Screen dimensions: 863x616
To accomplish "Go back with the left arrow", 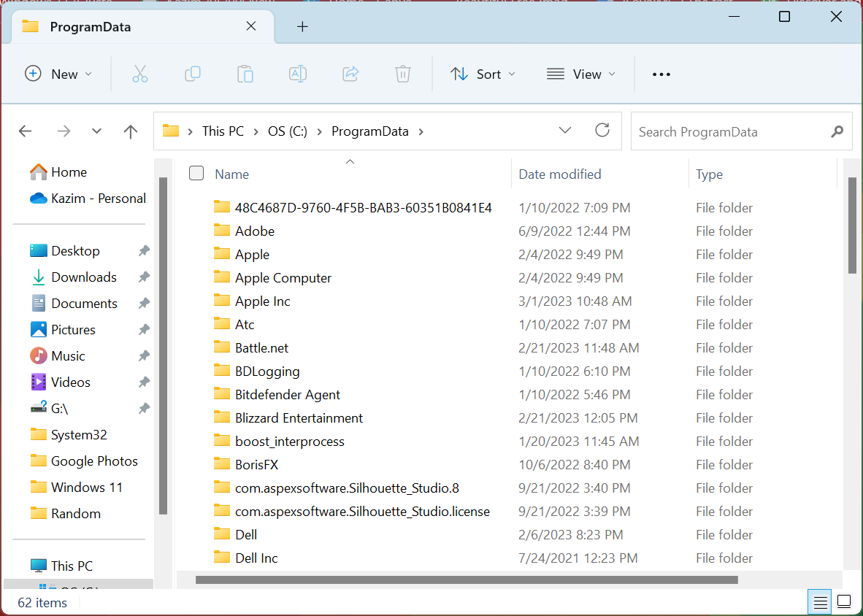I will (26, 131).
